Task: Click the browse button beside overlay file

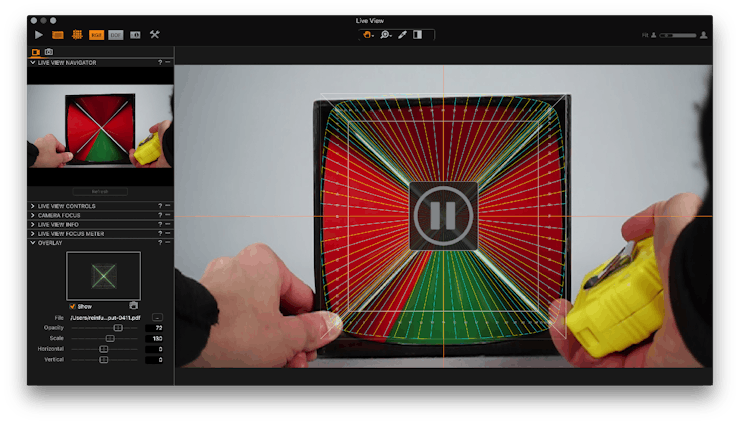Action: click(157, 317)
